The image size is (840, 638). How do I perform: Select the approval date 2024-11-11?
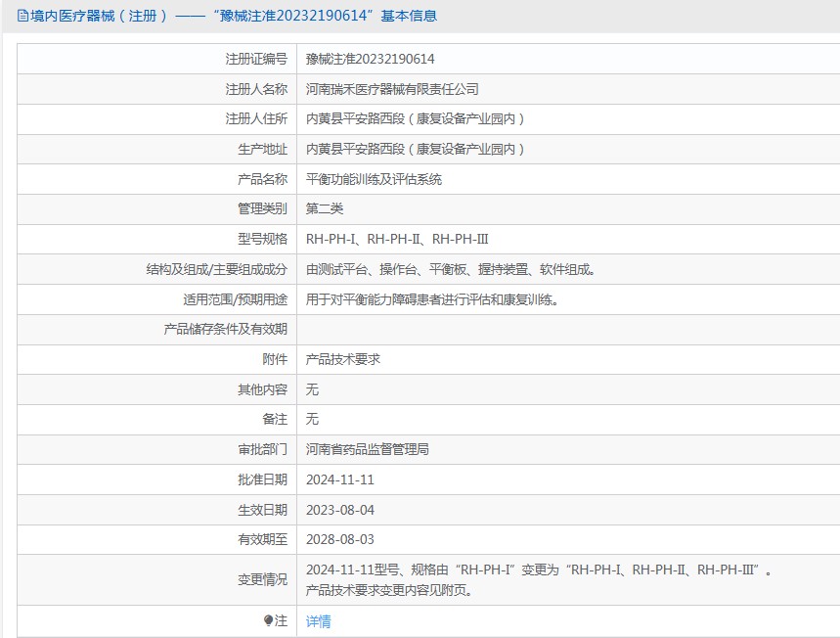(x=339, y=479)
